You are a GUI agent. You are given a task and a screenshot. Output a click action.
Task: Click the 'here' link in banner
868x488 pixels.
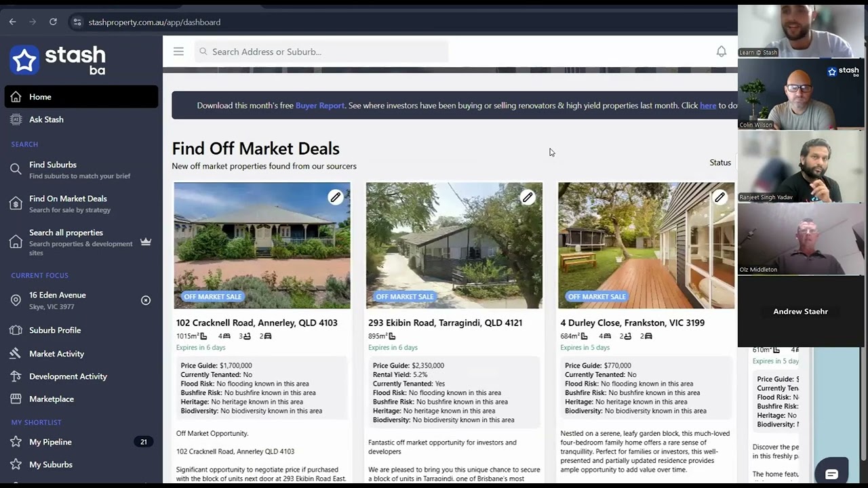click(708, 106)
